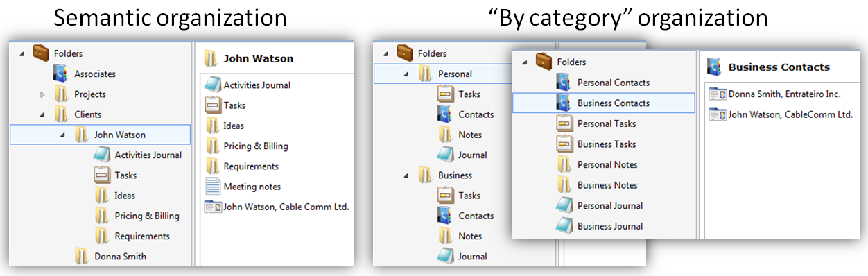Viewport: 868px width, 276px height.
Task: Click the Journal icon under the Personal folder
Action: click(445, 155)
